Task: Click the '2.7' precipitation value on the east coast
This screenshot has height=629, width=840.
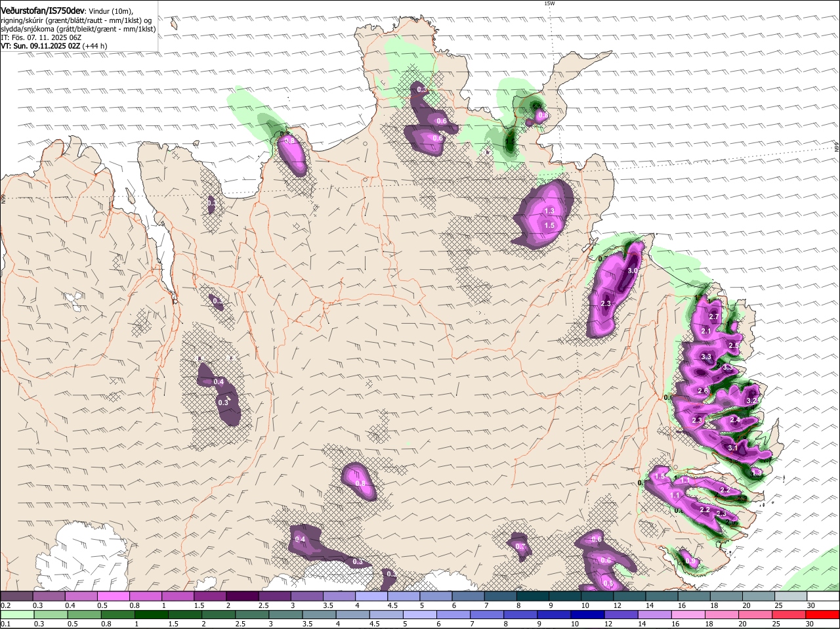Action: tap(715, 316)
